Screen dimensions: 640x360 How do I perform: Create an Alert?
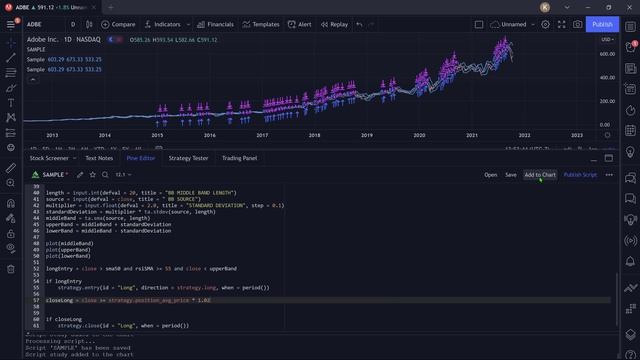tap(300, 24)
